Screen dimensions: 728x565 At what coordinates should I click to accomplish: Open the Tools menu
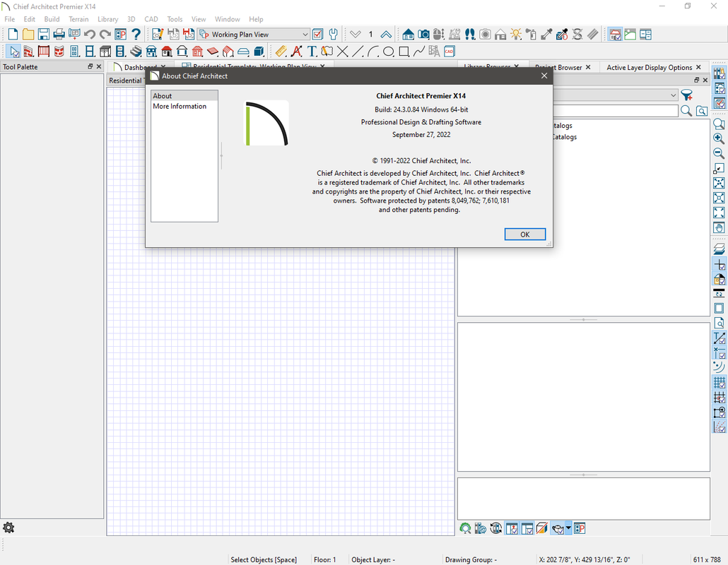point(175,19)
